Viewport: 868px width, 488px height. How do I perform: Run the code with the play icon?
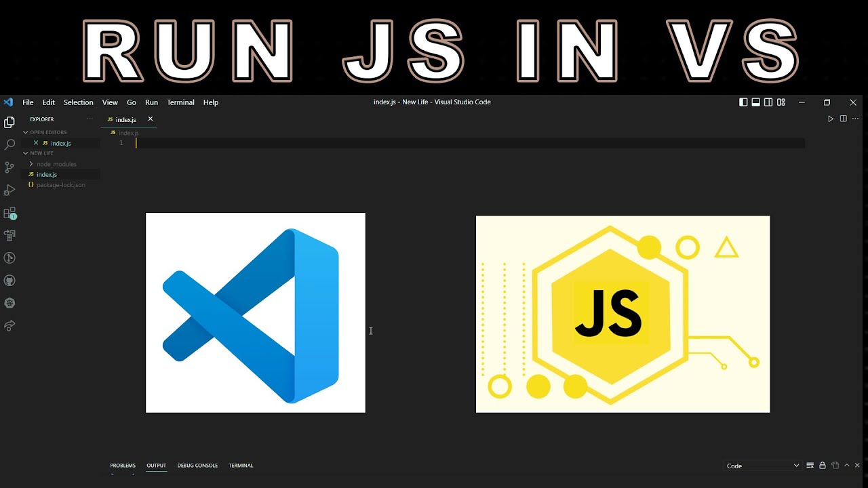pos(831,119)
